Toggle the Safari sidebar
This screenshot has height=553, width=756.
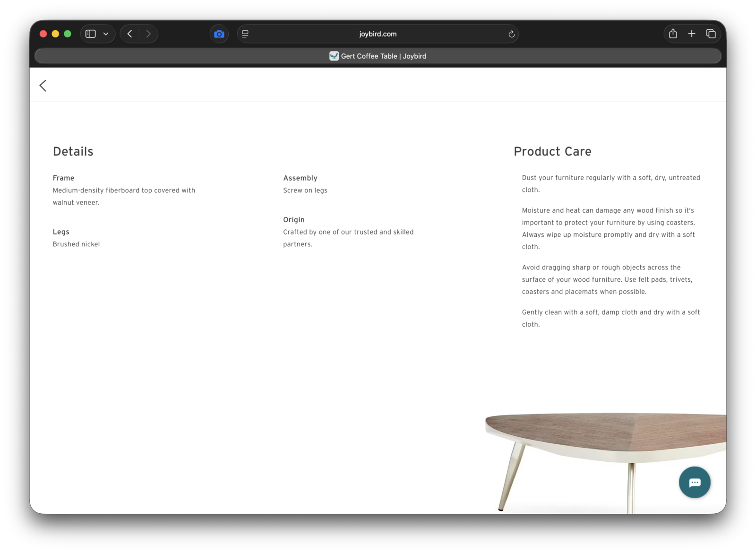point(91,34)
